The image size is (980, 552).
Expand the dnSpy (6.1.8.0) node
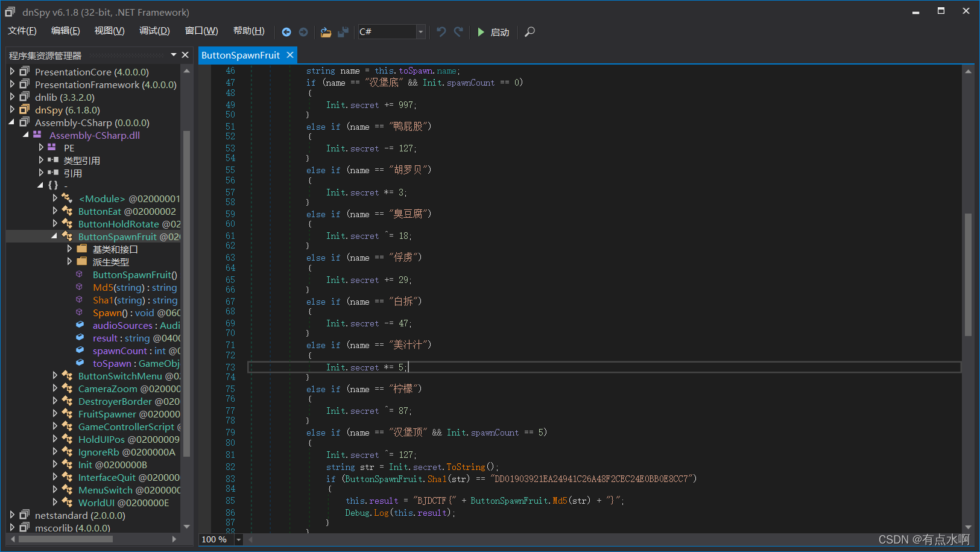(x=12, y=110)
